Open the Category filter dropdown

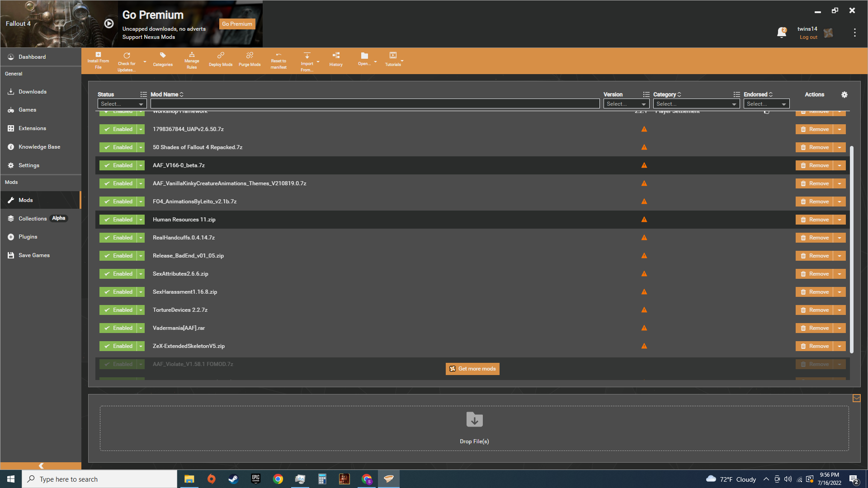[696, 104]
